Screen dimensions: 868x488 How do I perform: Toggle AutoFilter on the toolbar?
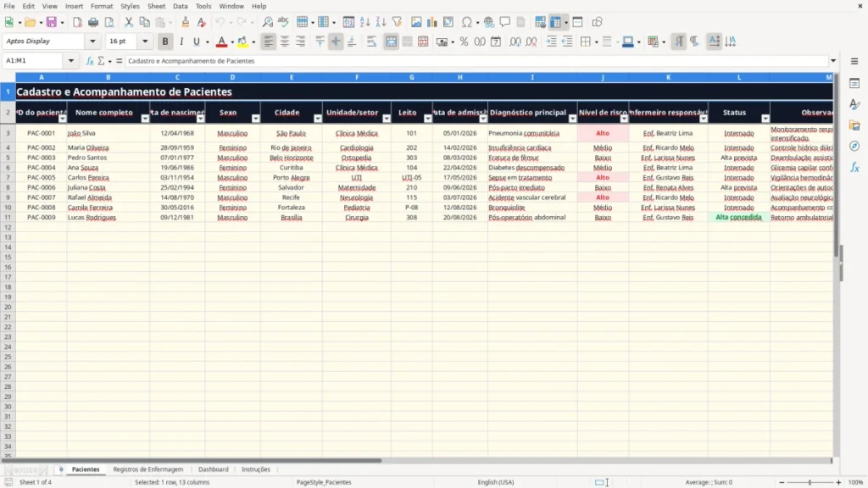[397, 22]
